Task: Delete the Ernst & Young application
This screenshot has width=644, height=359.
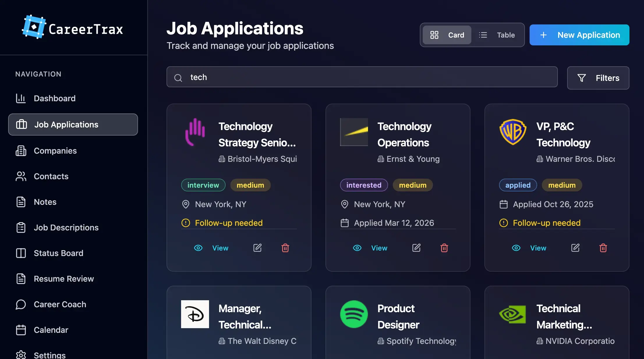Action: (x=444, y=248)
